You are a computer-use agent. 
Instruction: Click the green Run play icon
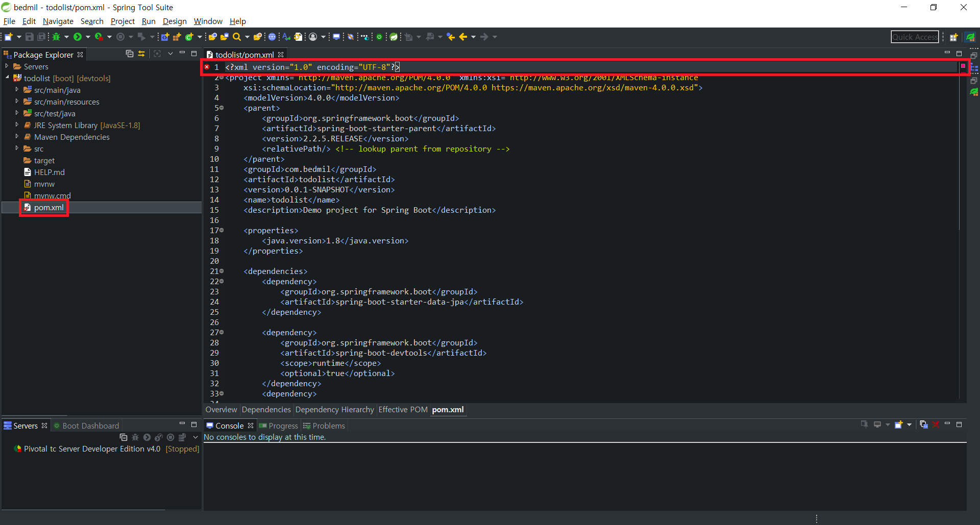tap(78, 37)
